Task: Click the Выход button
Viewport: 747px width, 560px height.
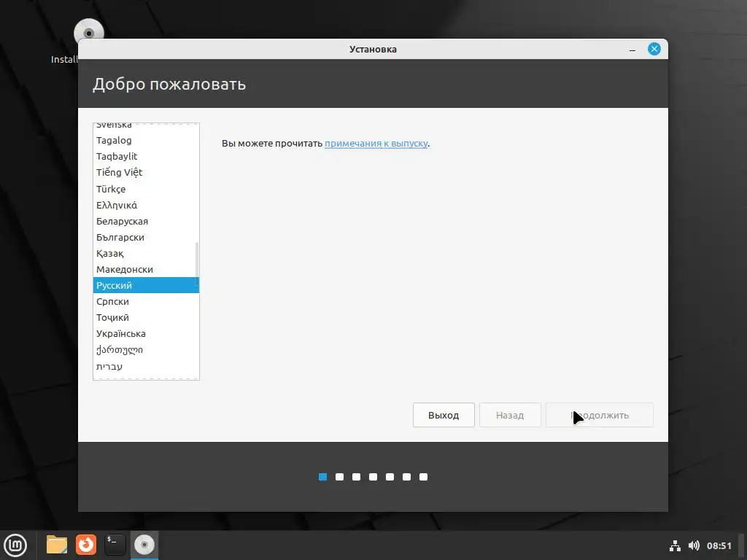Action: click(444, 415)
